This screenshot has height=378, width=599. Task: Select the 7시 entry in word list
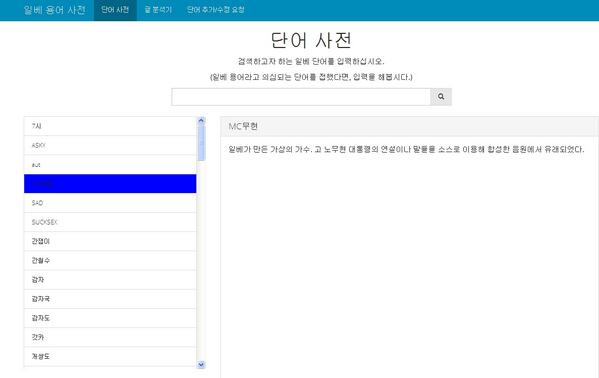(110, 126)
